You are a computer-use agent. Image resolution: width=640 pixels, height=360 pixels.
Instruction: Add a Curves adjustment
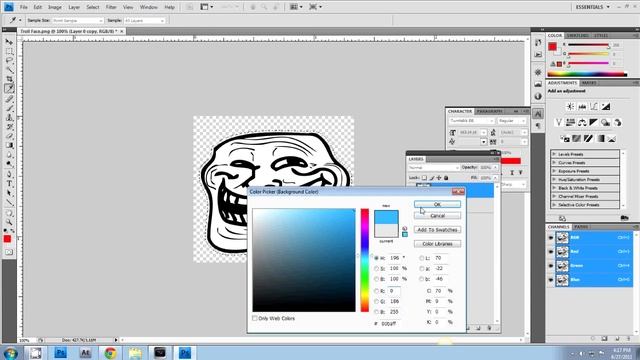click(594, 107)
